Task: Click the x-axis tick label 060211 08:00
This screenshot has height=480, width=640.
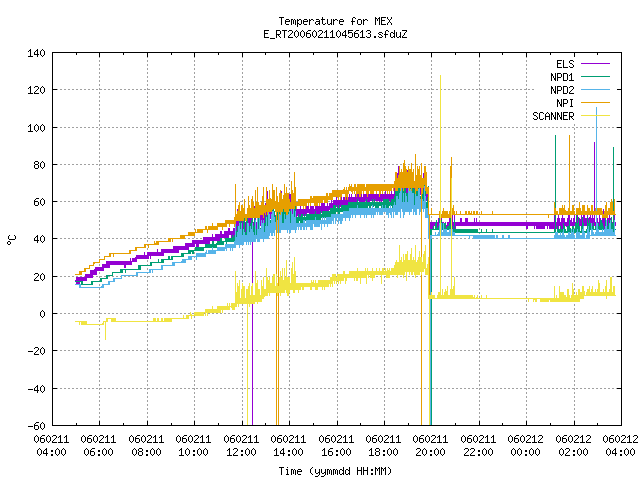Action: click(x=146, y=446)
